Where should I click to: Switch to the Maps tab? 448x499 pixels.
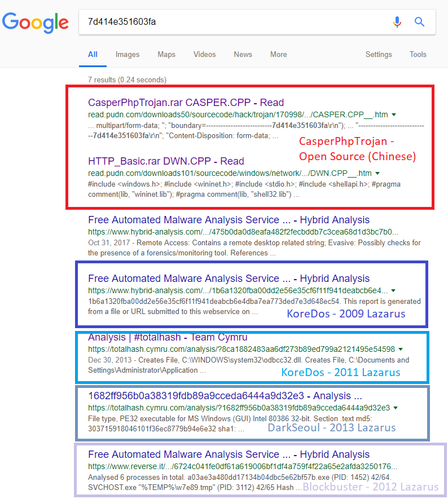[x=166, y=55]
